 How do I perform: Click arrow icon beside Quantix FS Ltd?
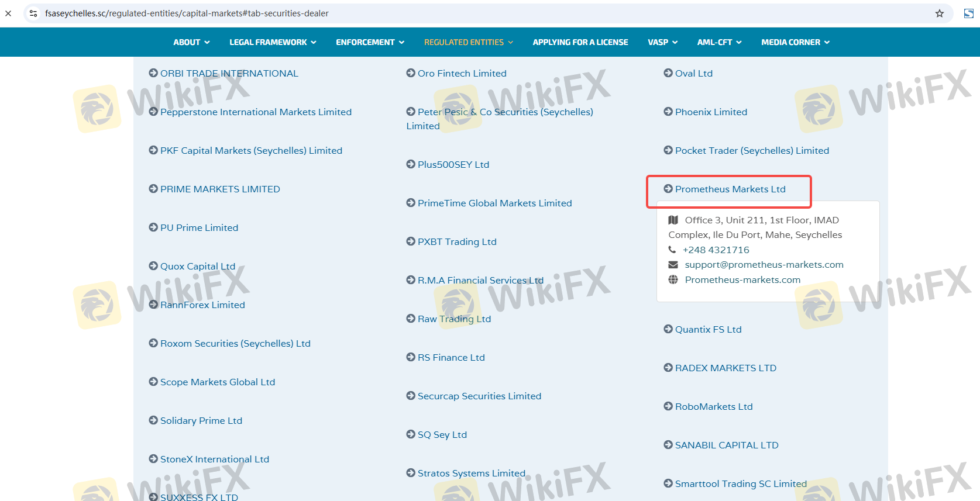668,329
